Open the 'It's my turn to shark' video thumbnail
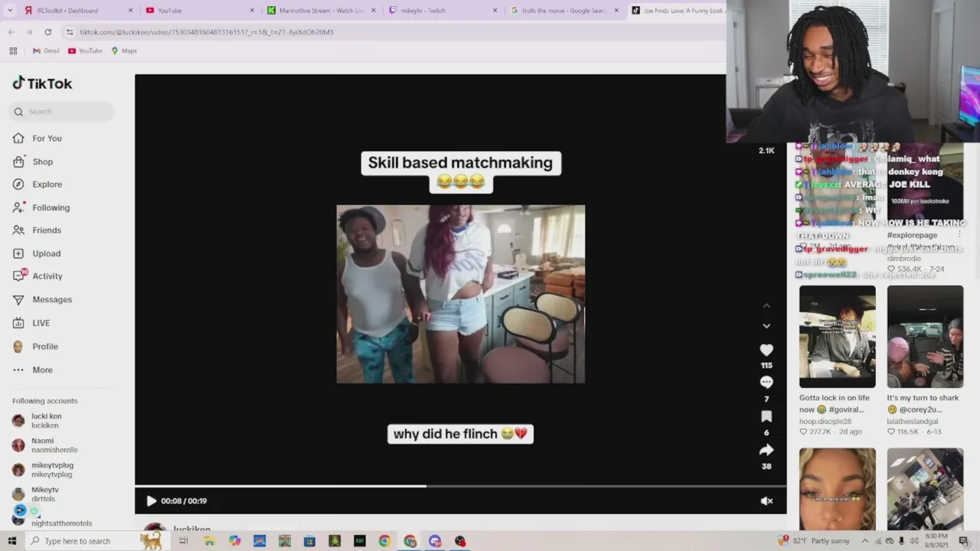The image size is (980, 551). click(x=926, y=337)
